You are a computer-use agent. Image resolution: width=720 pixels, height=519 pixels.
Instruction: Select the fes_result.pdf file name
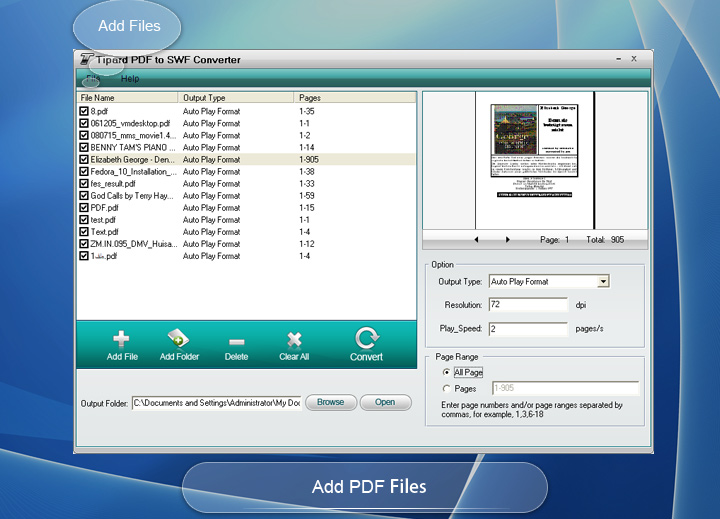(x=112, y=184)
